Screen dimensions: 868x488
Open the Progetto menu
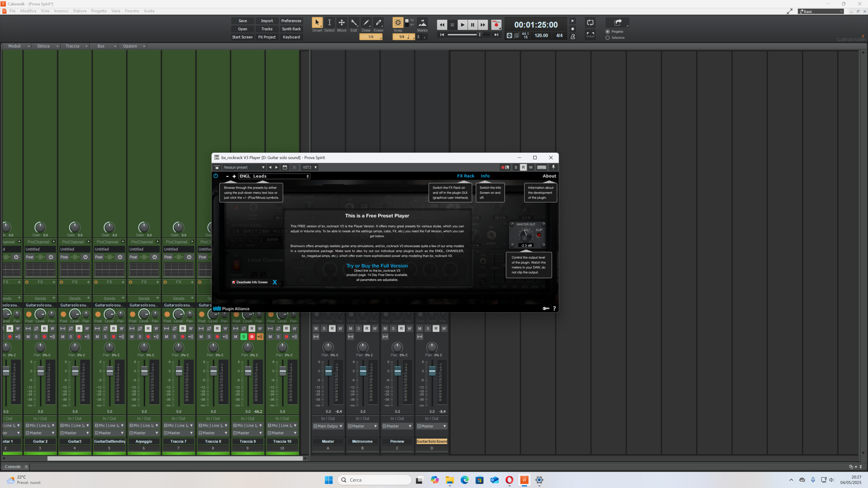99,11
